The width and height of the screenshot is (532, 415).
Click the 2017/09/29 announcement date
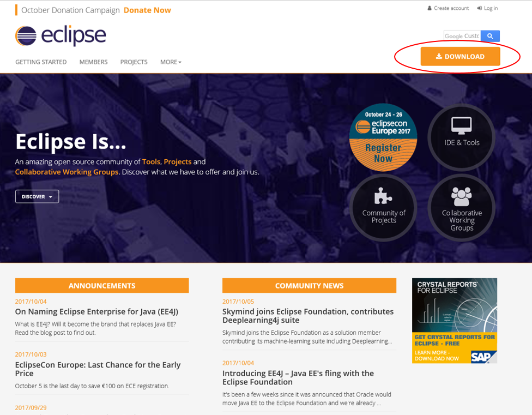coord(31,407)
